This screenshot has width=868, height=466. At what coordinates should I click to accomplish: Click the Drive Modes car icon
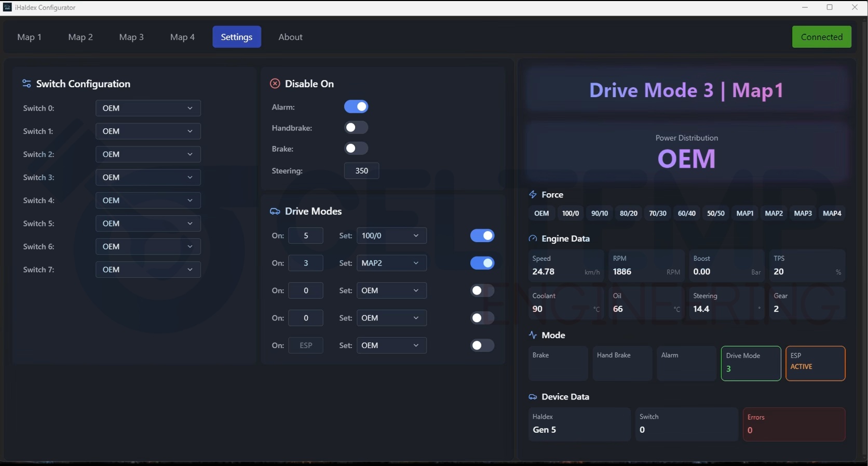click(275, 211)
